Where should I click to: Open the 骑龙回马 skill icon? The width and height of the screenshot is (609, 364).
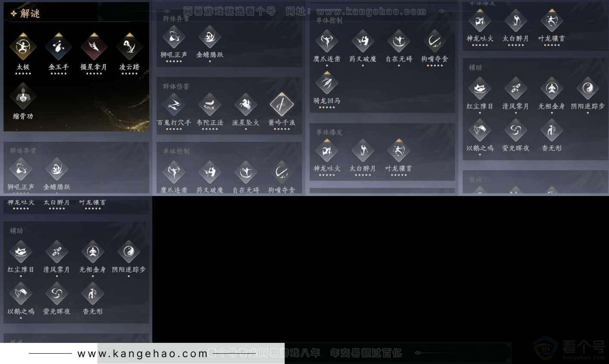tap(327, 83)
